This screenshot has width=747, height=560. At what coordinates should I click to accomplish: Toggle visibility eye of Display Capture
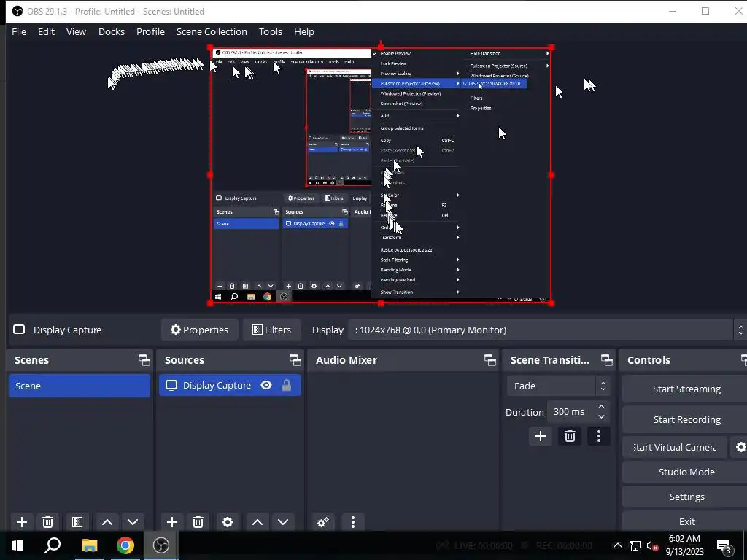[x=266, y=385]
